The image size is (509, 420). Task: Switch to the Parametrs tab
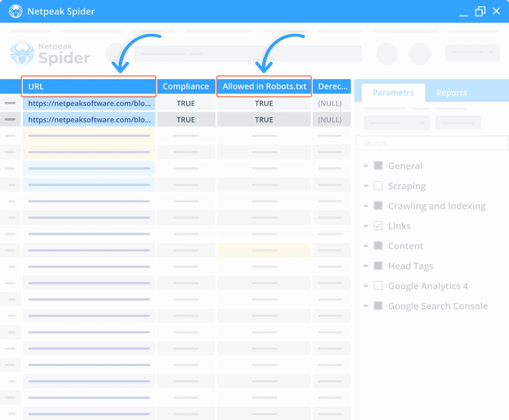(393, 93)
